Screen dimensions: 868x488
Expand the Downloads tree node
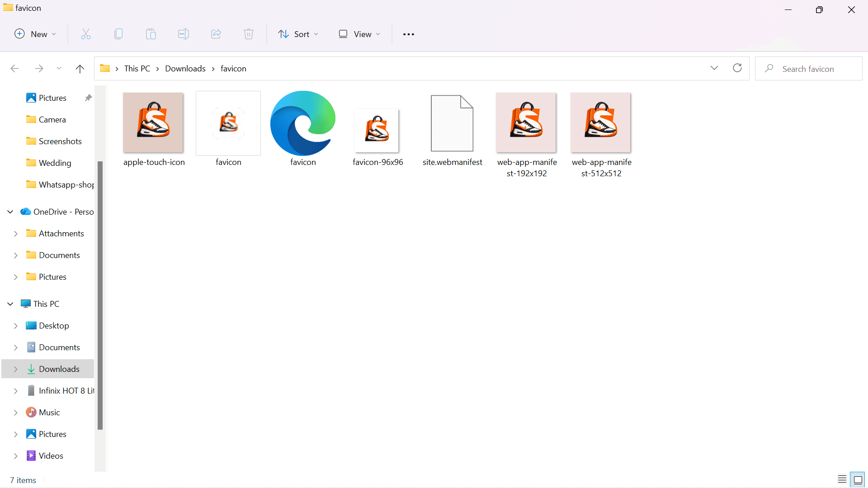[16, 369]
